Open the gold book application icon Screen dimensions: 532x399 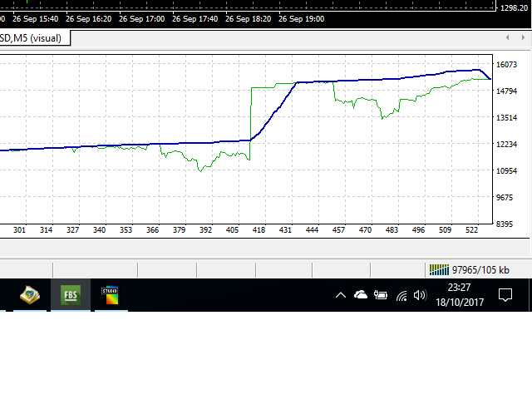pyautogui.click(x=30, y=295)
